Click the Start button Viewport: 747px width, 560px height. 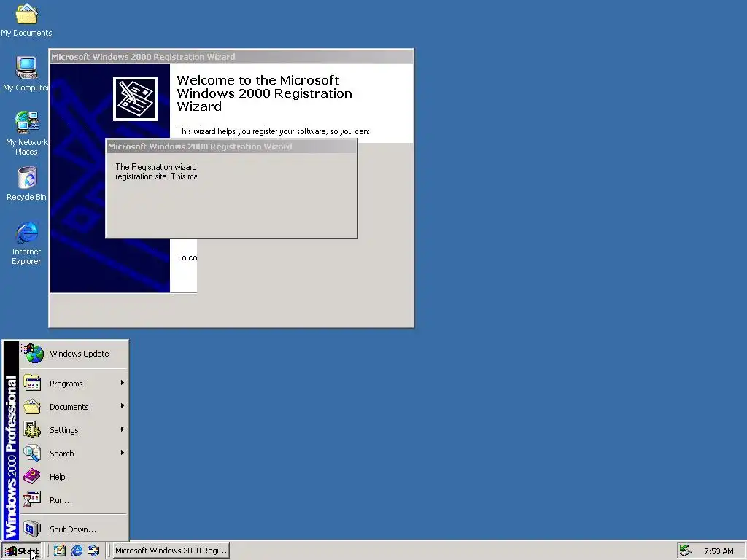click(22, 551)
